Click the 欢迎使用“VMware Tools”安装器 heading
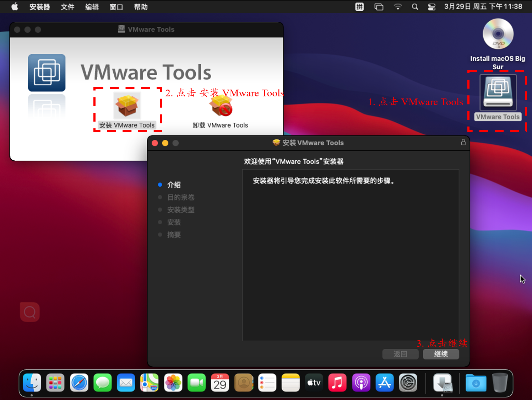Image resolution: width=532 pixels, height=400 pixels. pyautogui.click(x=294, y=161)
